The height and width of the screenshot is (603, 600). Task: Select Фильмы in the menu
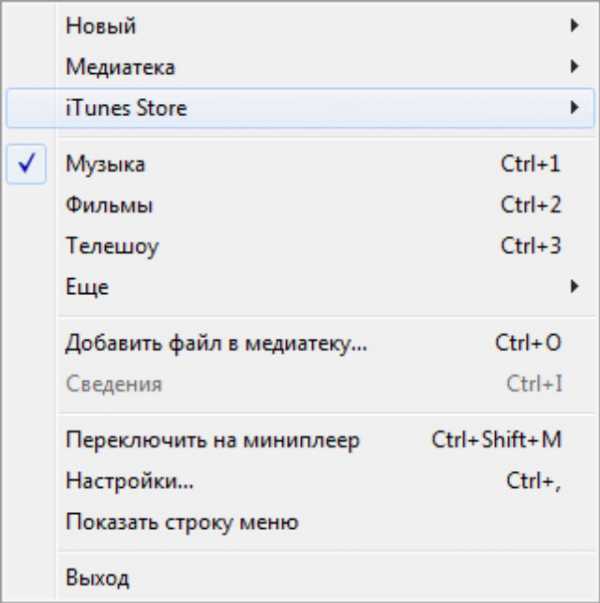[109, 205]
